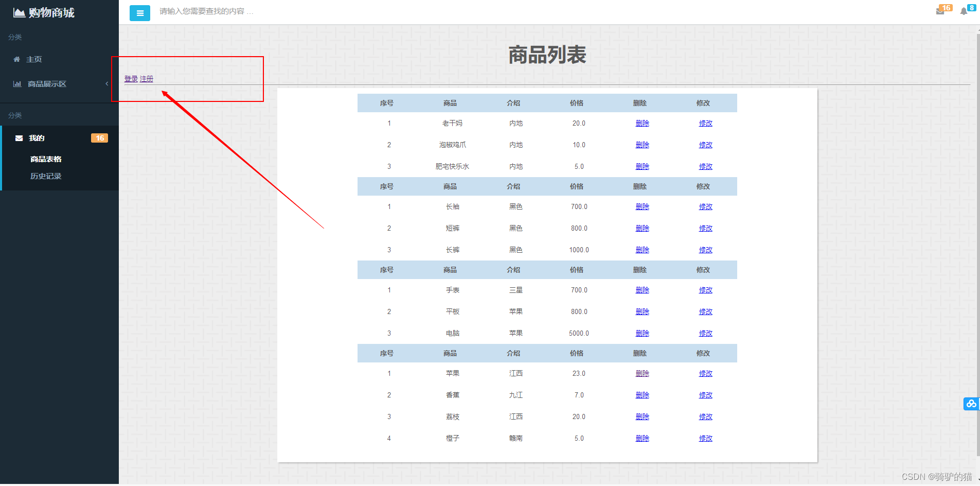Modify the 长袖 row
Image resolution: width=980 pixels, height=486 pixels.
pos(705,206)
